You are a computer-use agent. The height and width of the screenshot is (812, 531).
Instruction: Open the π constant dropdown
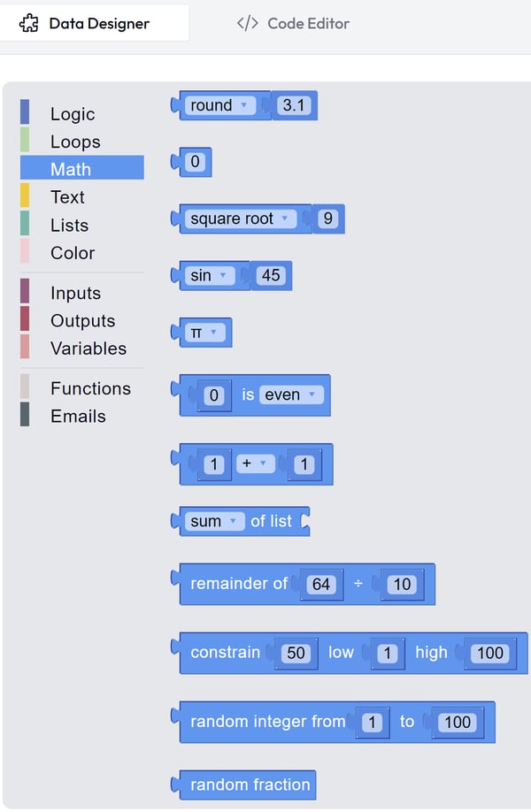[x=205, y=332]
